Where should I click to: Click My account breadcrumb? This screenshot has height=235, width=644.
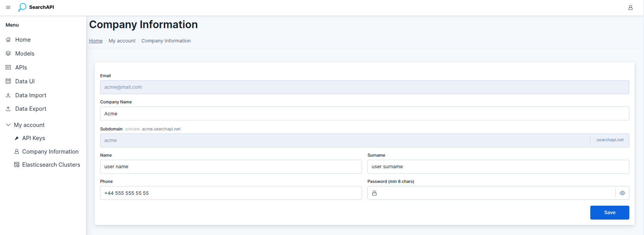pyautogui.click(x=122, y=41)
